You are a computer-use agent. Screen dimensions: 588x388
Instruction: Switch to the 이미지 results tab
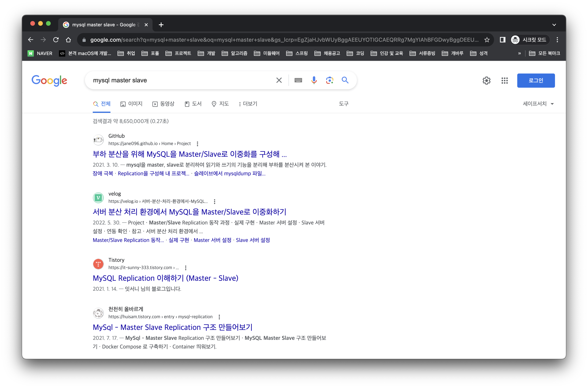tap(131, 104)
